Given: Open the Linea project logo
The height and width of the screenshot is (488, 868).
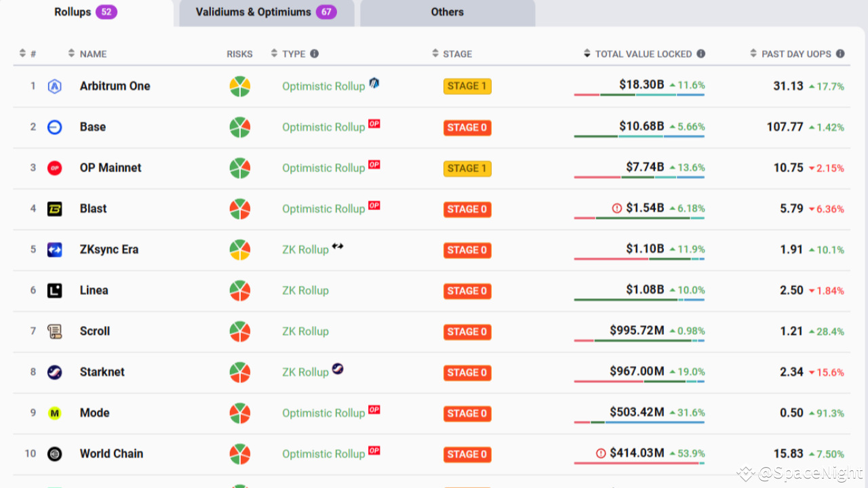Looking at the screenshot, I should 54,290.
